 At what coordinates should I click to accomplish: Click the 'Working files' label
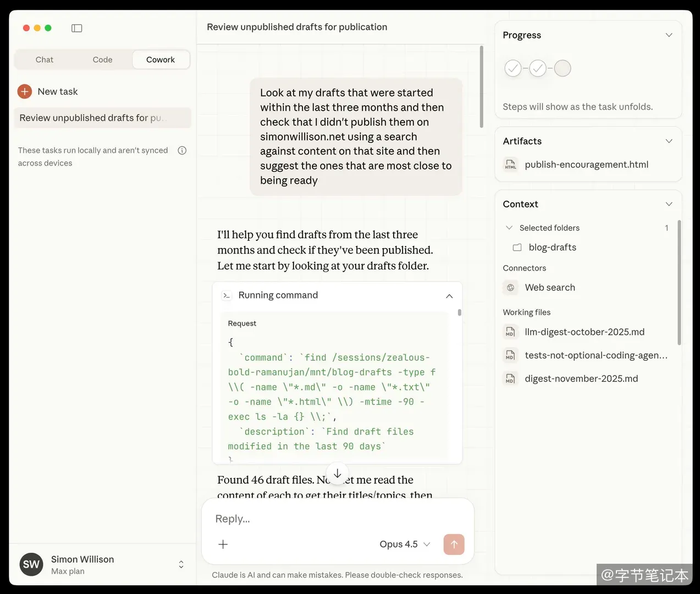point(527,312)
